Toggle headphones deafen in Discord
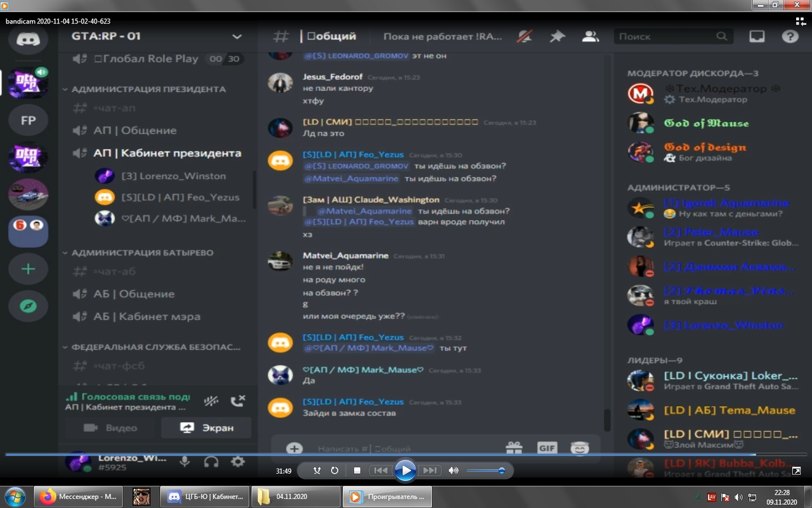Image resolution: width=812 pixels, height=508 pixels. (x=211, y=462)
